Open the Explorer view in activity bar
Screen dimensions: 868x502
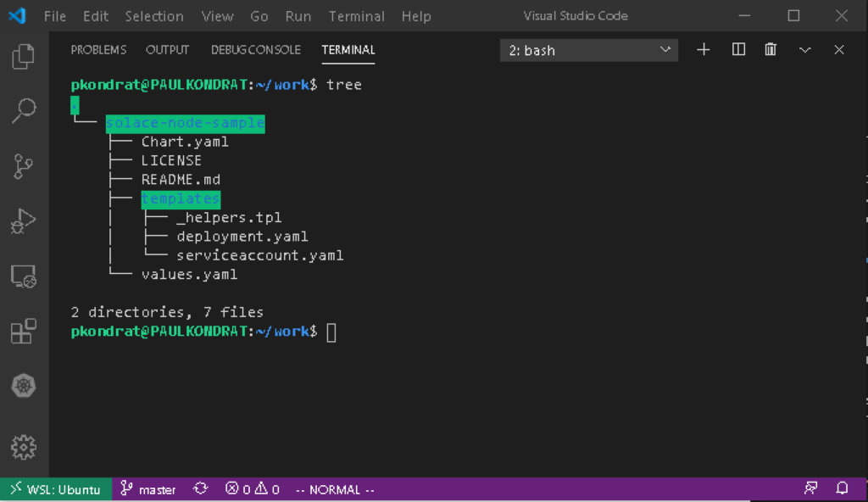click(x=24, y=57)
